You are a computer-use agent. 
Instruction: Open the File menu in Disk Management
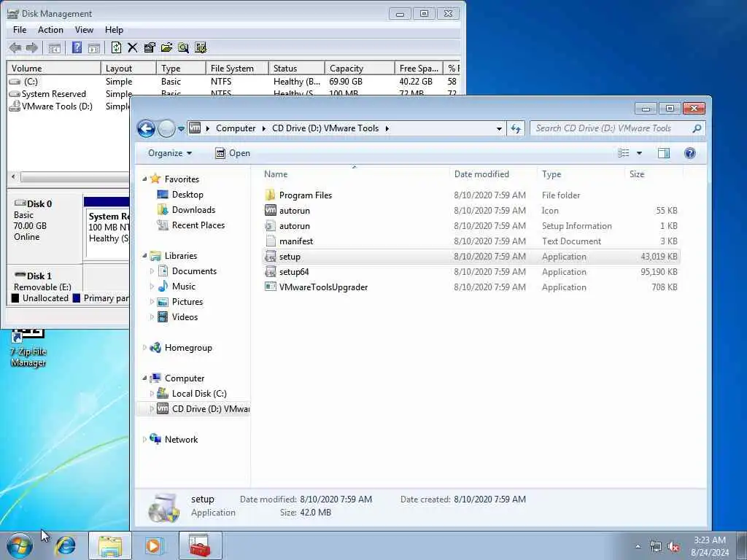click(20, 29)
